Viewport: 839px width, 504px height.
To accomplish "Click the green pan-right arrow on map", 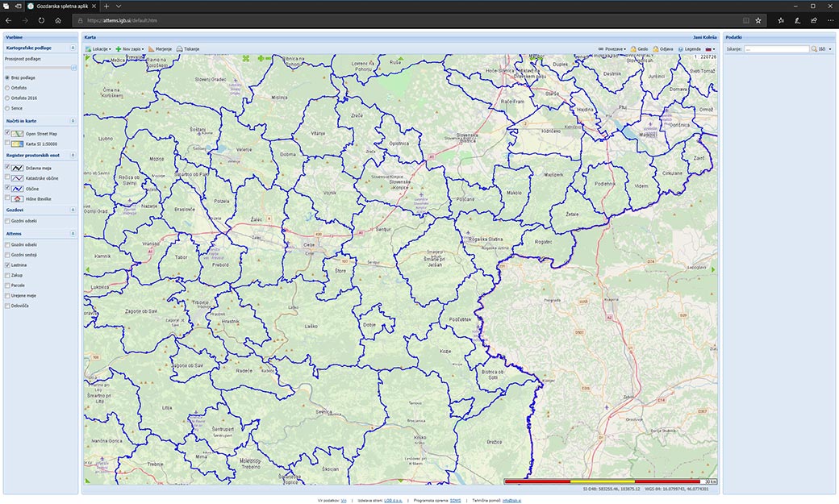I will click(712, 269).
